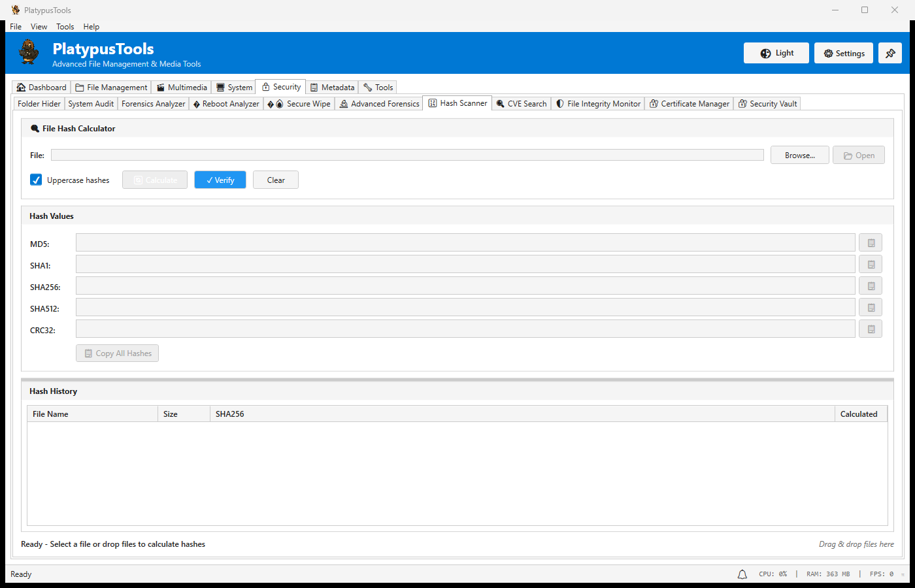Open Settings using the gear icon
Image resolution: width=915 pixels, height=588 pixels.
[x=843, y=53]
